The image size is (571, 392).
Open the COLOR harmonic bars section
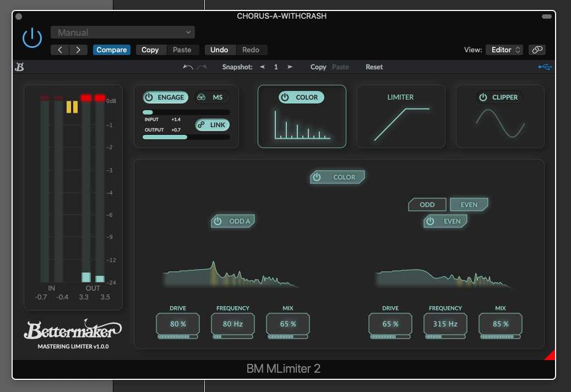[x=302, y=125]
